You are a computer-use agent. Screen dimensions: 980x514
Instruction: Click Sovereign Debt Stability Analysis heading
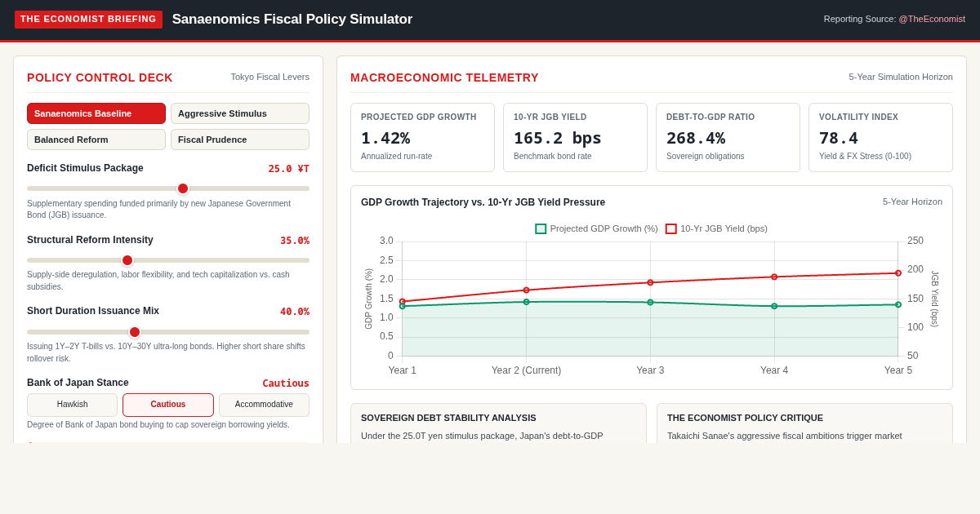click(x=448, y=418)
